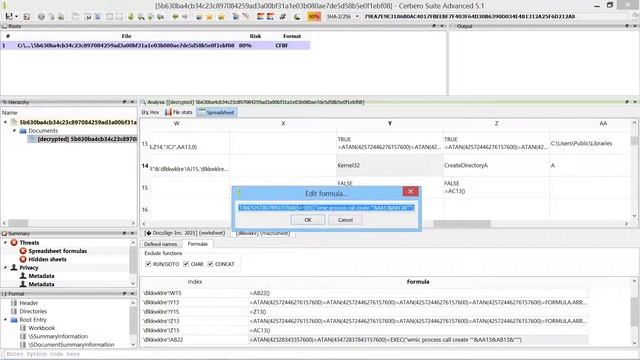Image resolution: width=640 pixels, height=360 pixels.
Task: Open the dropdown arrow next to Save
Action: (16, 17)
